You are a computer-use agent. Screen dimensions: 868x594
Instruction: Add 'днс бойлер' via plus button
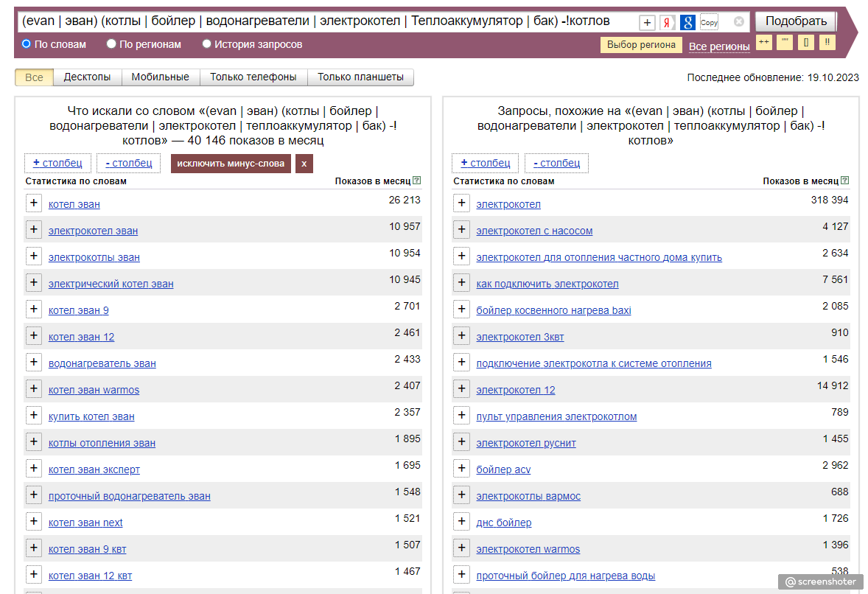tap(462, 522)
